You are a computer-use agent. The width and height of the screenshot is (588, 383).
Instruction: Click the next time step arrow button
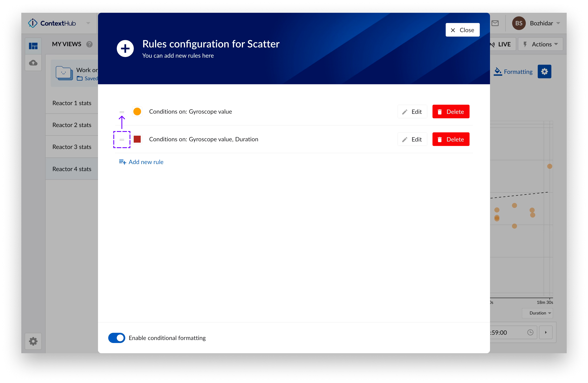[x=546, y=332]
